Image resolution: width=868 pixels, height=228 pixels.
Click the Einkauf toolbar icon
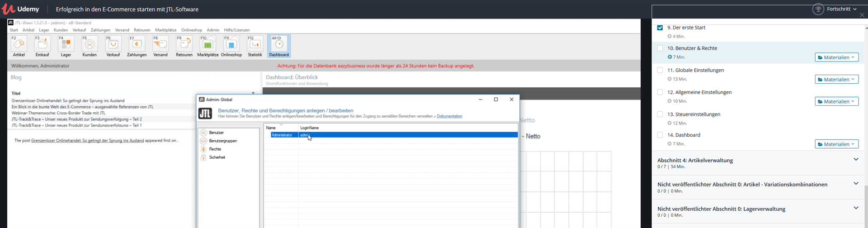pos(42,46)
